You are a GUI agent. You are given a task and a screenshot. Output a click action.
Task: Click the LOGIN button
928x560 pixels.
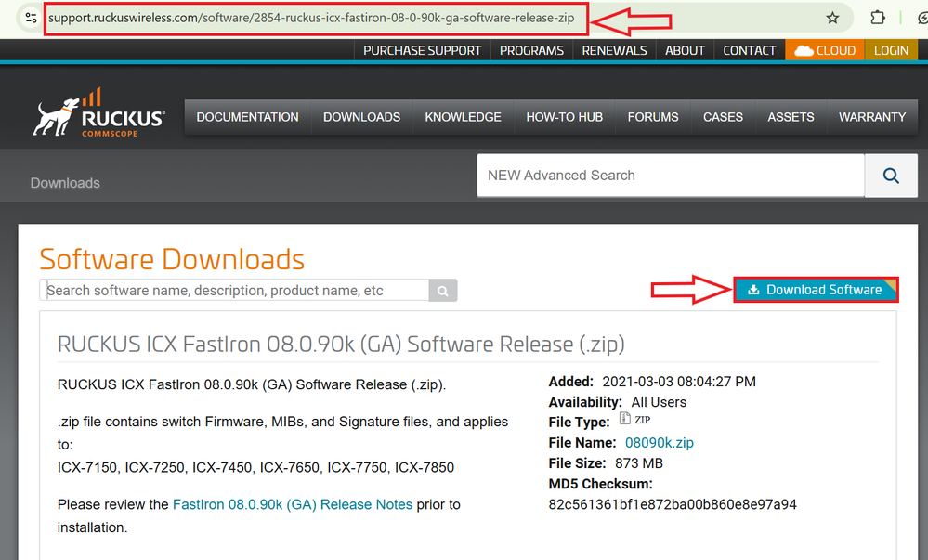click(891, 50)
